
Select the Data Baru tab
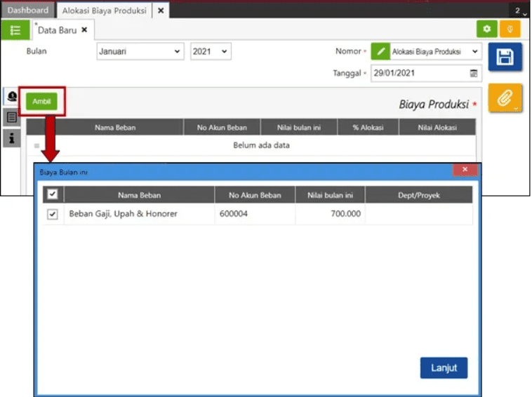pos(59,30)
